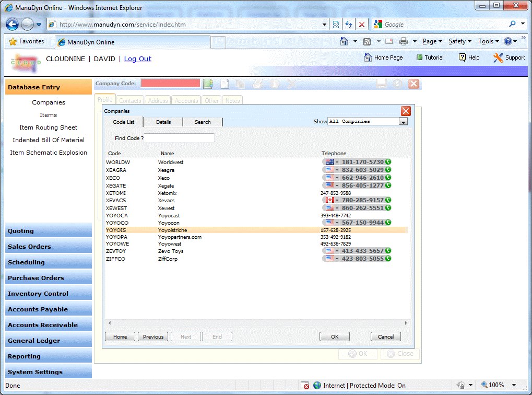Click the Support tools icon

click(x=498, y=57)
